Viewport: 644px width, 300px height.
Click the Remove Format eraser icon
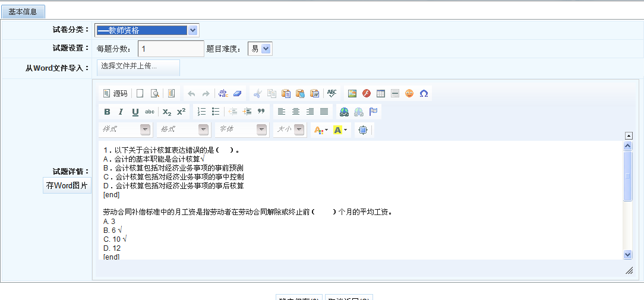(x=238, y=94)
